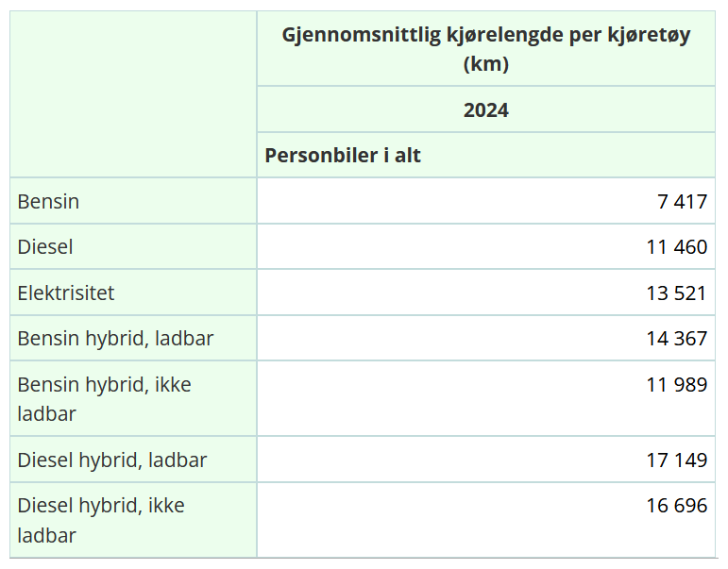
Task: Click the 'Gjennomsnittlig kjørelengde per kjøretøy' heading text
Action: (485, 36)
